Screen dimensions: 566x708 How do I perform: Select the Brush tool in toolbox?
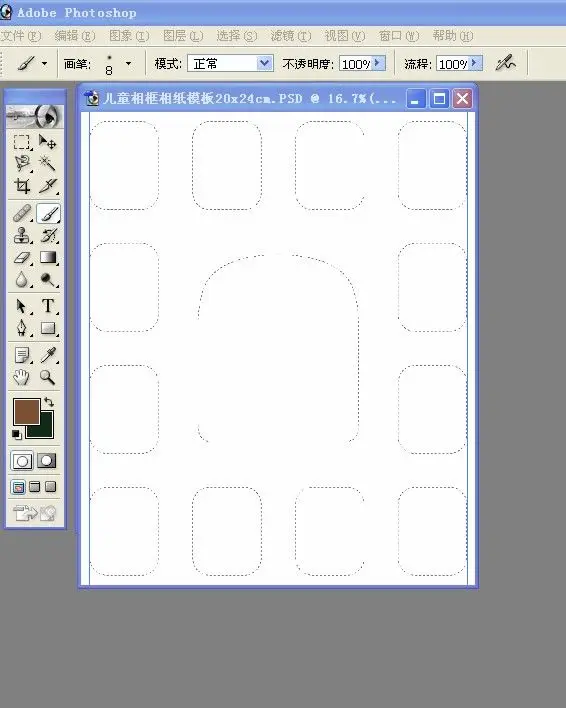tap(47, 214)
